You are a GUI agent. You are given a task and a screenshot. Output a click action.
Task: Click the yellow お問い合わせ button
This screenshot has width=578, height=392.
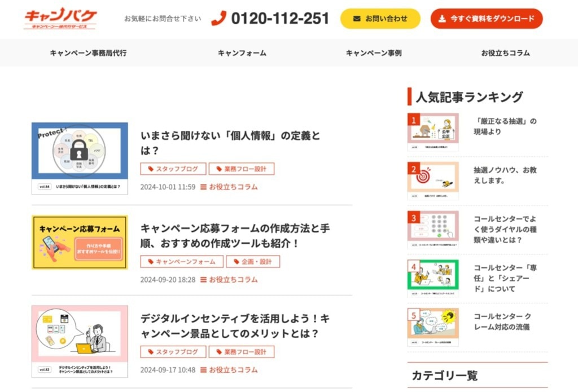380,19
